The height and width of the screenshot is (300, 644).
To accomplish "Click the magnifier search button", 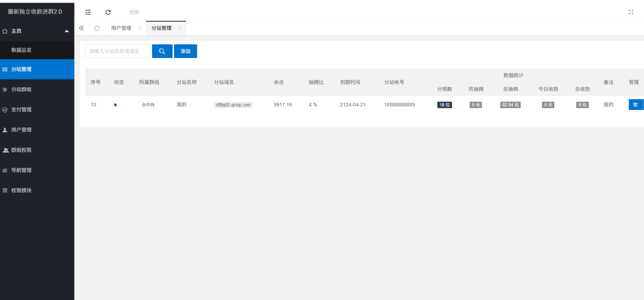I will click(162, 51).
